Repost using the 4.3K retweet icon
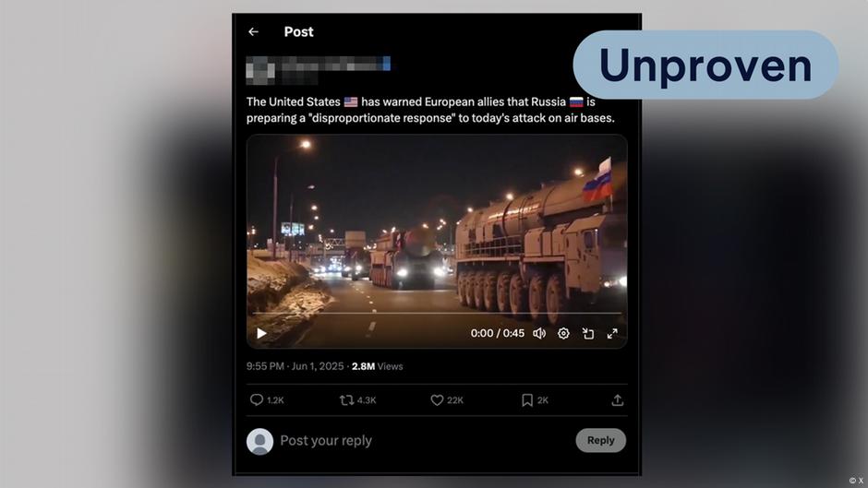 click(x=346, y=400)
